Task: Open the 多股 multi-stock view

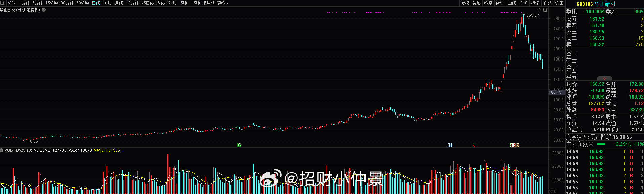Action: [x=488, y=3]
